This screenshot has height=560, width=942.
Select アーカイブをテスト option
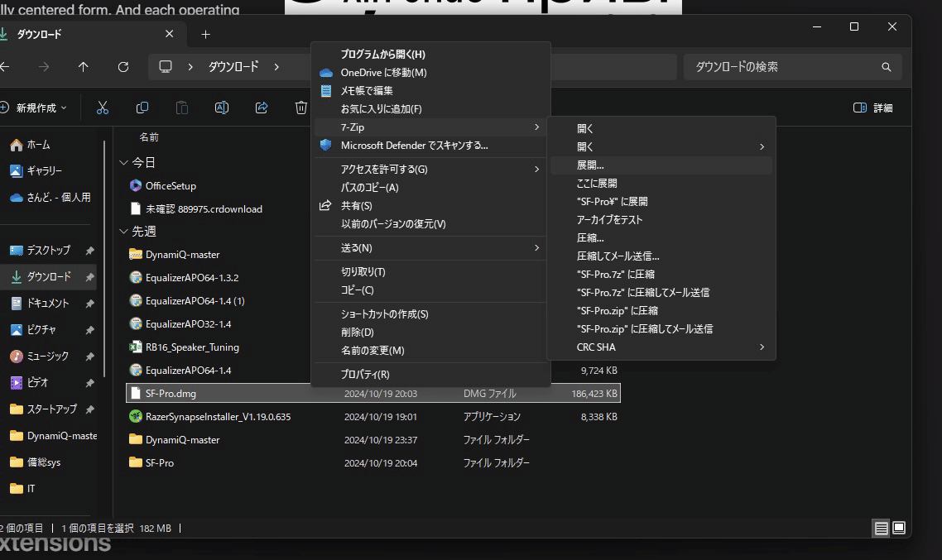661,220
